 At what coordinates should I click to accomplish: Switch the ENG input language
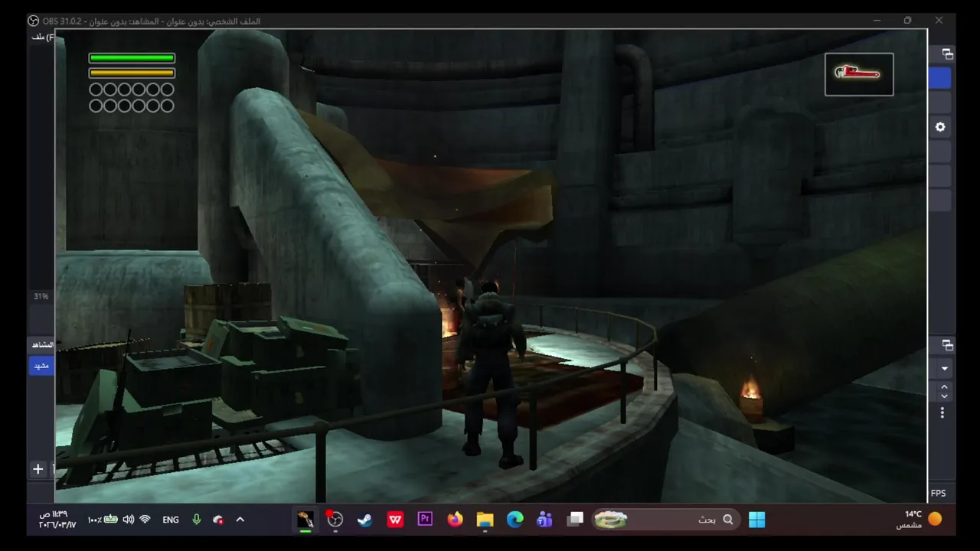pos(171,520)
